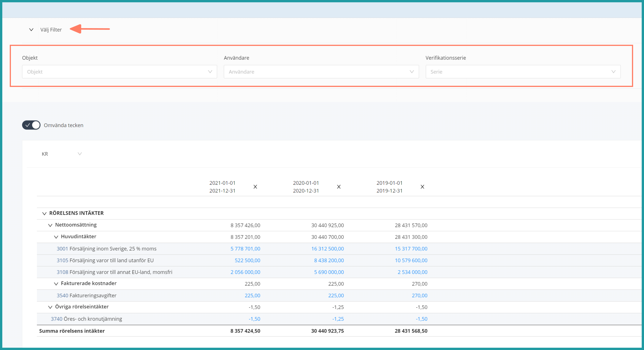The width and height of the screenshot is (644, 350).
Task: Collapse RÖRELSENS INTÄKTER group
Action: tap(44, 213)
